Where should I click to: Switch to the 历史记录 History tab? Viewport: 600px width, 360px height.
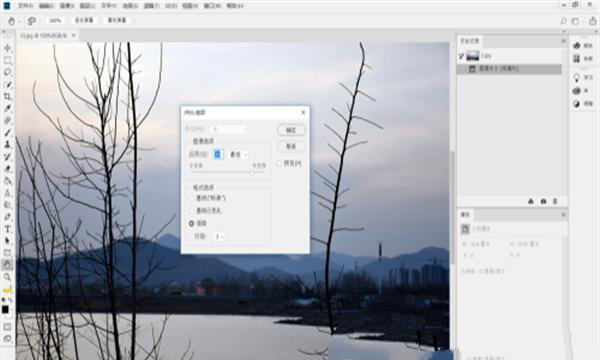[470, 41]
